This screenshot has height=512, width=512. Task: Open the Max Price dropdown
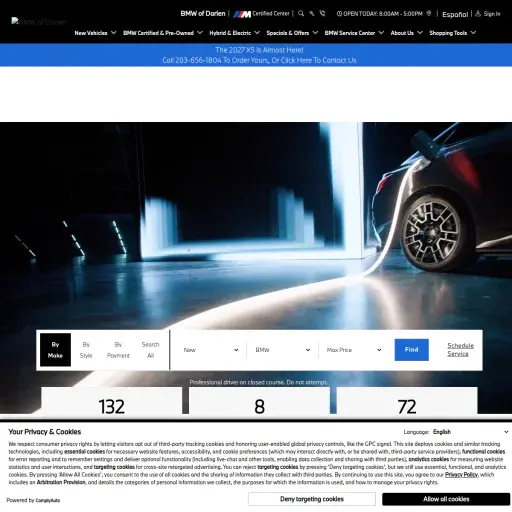(354, 350)
